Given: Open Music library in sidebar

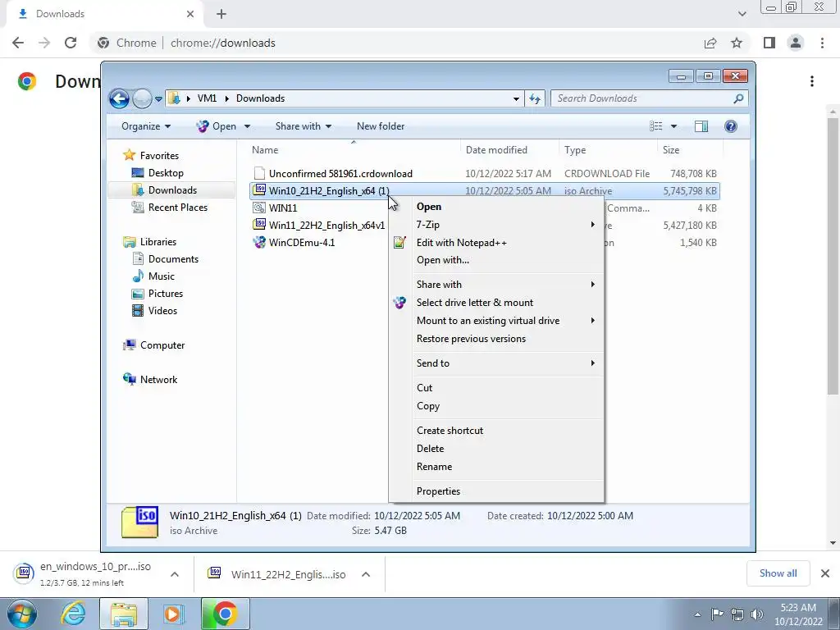Looking at the screenshot, I should (161, 276).
